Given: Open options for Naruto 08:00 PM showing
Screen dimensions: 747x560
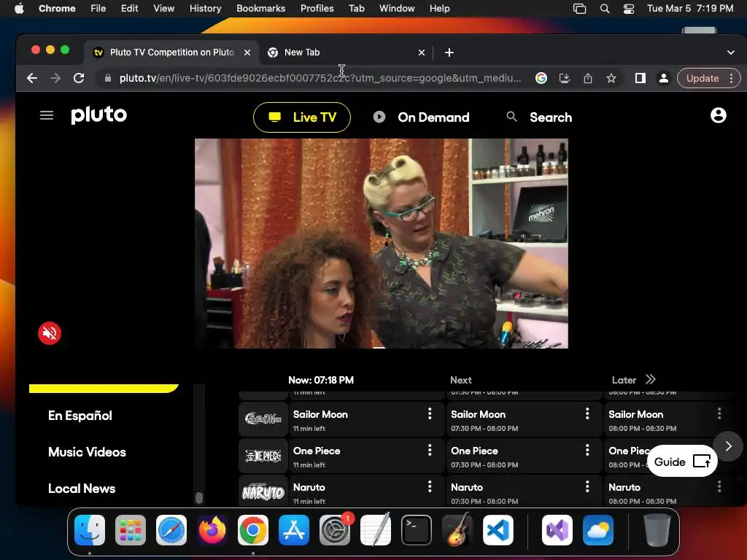Looking at the screenshot, I should tap(719, 486).
